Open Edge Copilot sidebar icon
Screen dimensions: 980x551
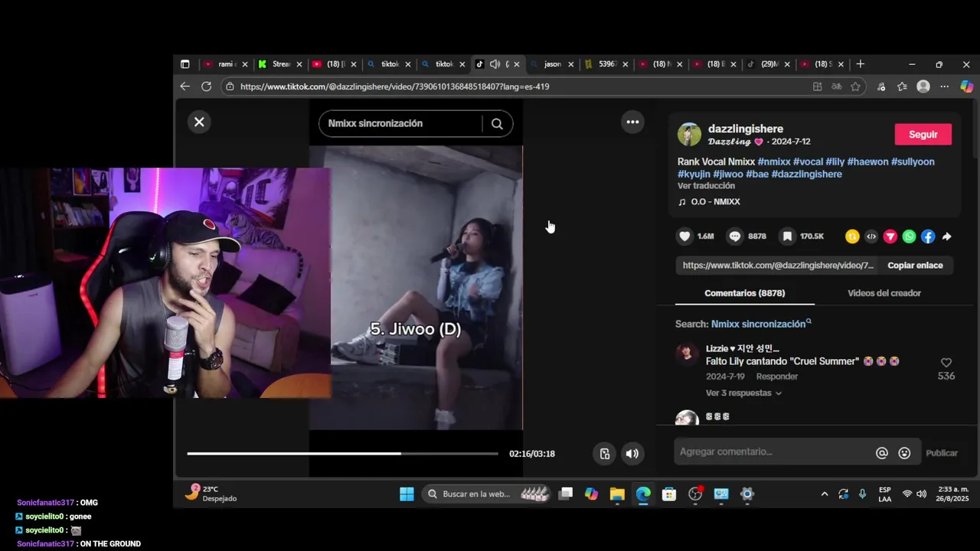tap(966, 86)
